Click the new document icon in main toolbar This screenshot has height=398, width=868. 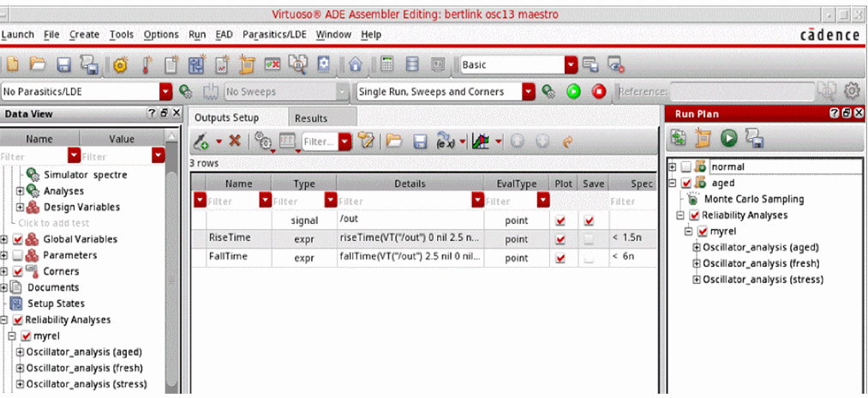click(12, 65)
